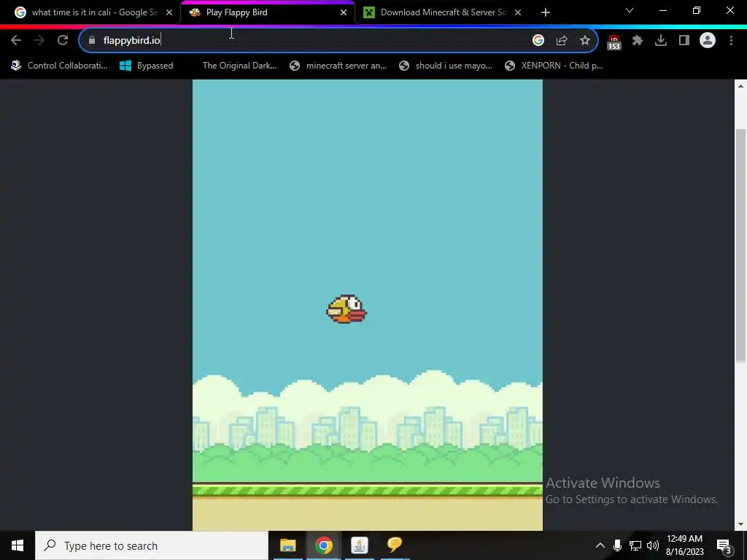The height and width of the screenshot is (560, 747).
Task: Open minecraft server an... bookmark
Action: tap(338, 66)
